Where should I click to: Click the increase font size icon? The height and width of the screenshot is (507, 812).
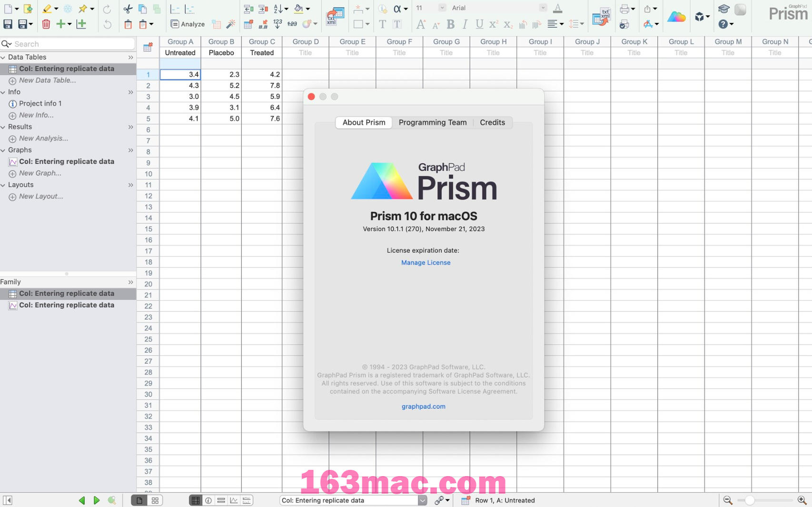click(421, 24)
